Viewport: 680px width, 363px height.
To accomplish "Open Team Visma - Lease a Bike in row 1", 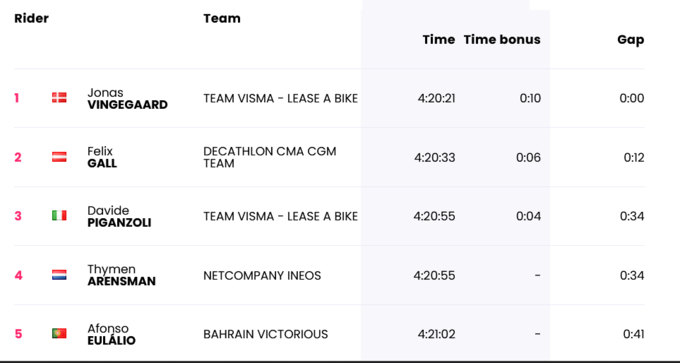I will click(281, 98).
